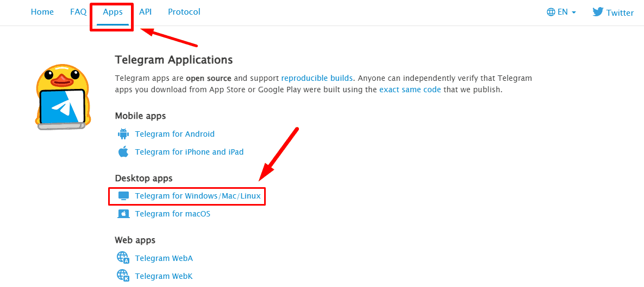Click the duck sticker with laptop image

pos(62,97)
